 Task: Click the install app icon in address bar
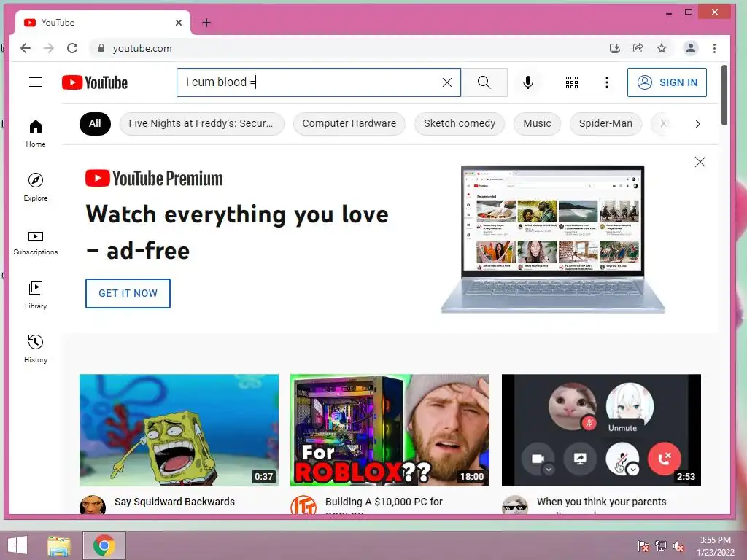[x=614, y=48]
